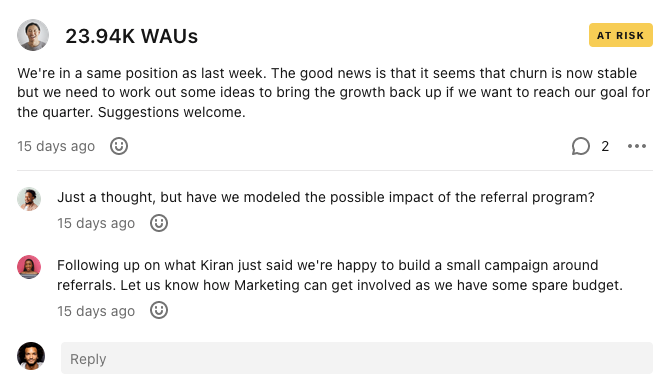
Task: Open the comments bubble icon on the update
Action: [581, 146]
